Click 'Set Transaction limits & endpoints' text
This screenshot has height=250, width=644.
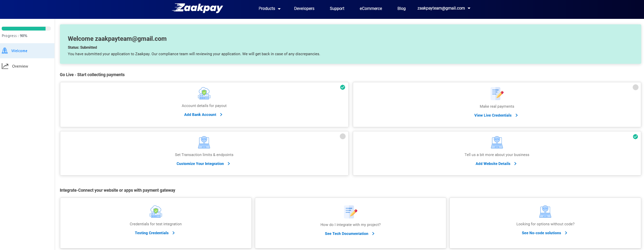coord(204,155)
